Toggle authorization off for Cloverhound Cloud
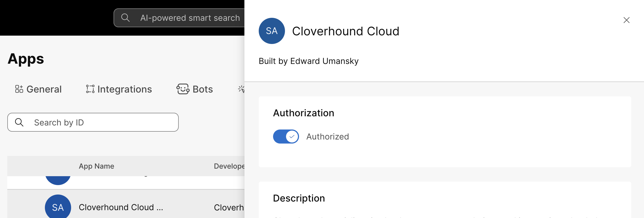 tap(286, 137)
